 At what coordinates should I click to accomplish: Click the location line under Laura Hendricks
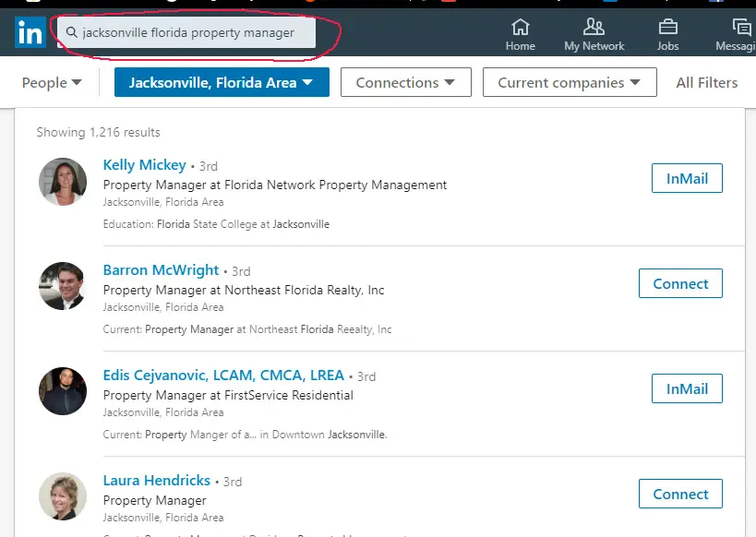[x=163, y=518]
